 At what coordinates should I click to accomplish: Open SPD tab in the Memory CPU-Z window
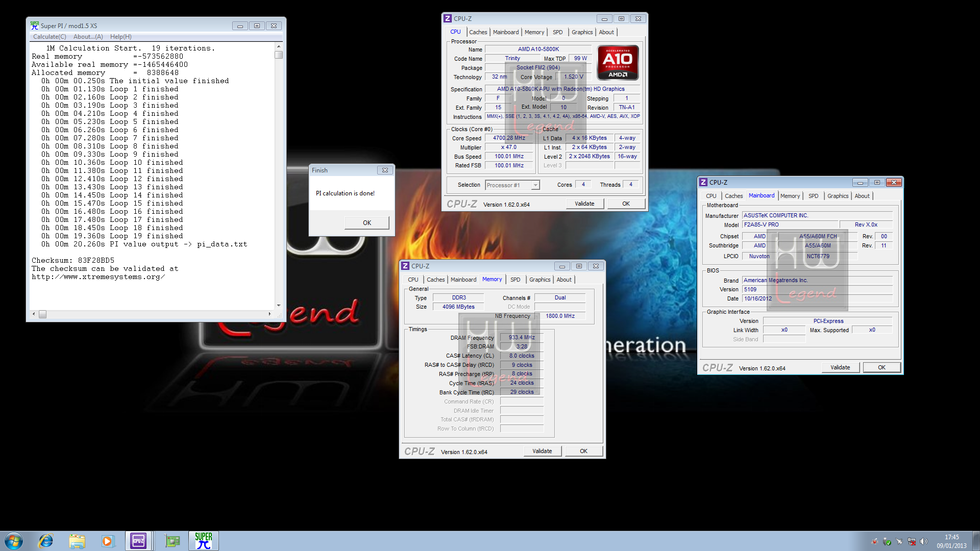point(516,280)
